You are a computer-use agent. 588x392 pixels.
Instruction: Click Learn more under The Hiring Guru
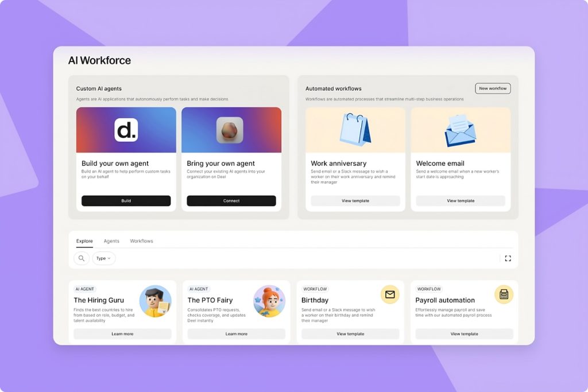122,334
